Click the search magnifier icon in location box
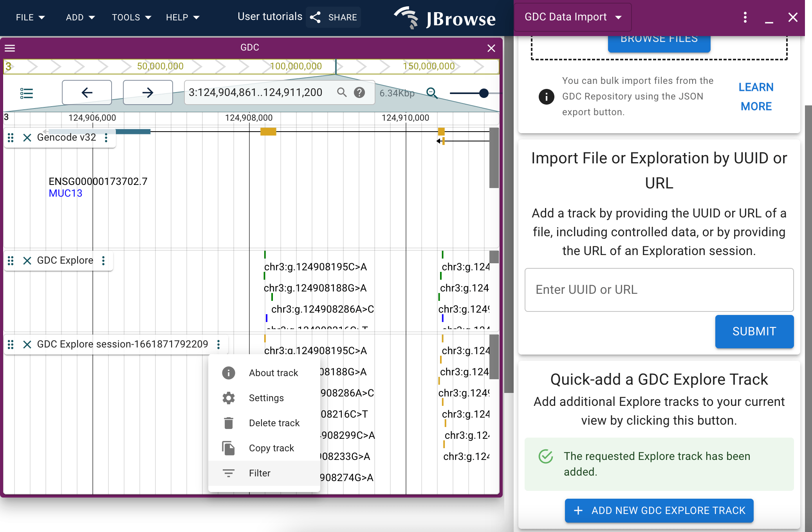The width and height of the screenshot is (812, 532). click(x=342, y=92)
